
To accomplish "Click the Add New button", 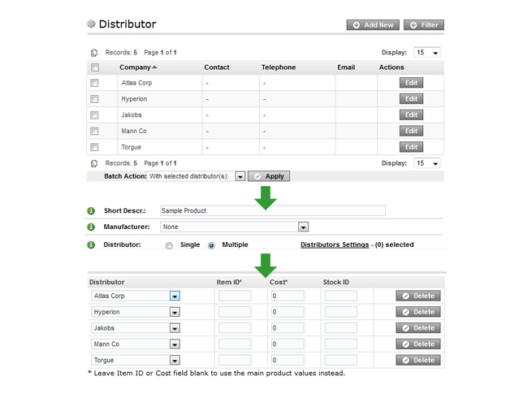I will tap(373, 25).
